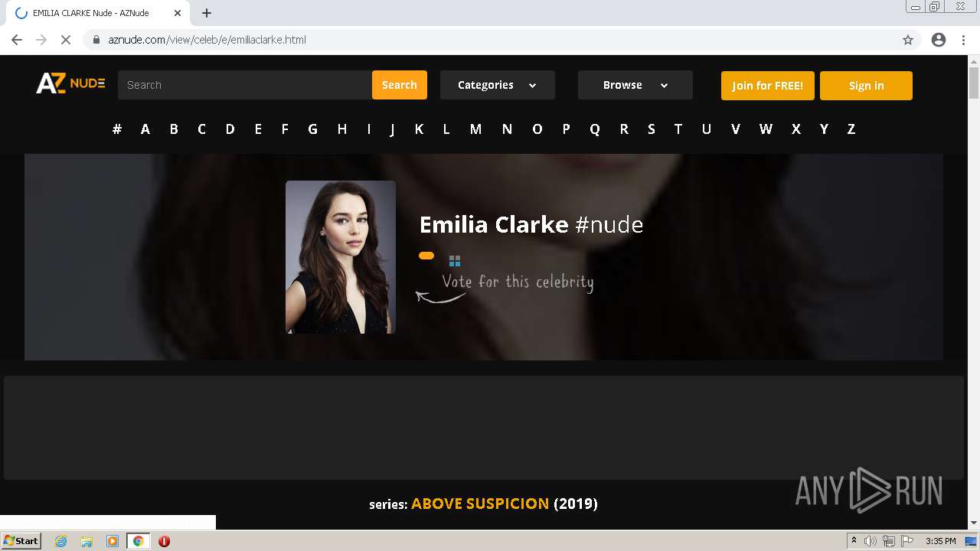Select the # index link
The height and width of the screenshot is (551, 980).
pyautogui.click(x=117, y=129)
